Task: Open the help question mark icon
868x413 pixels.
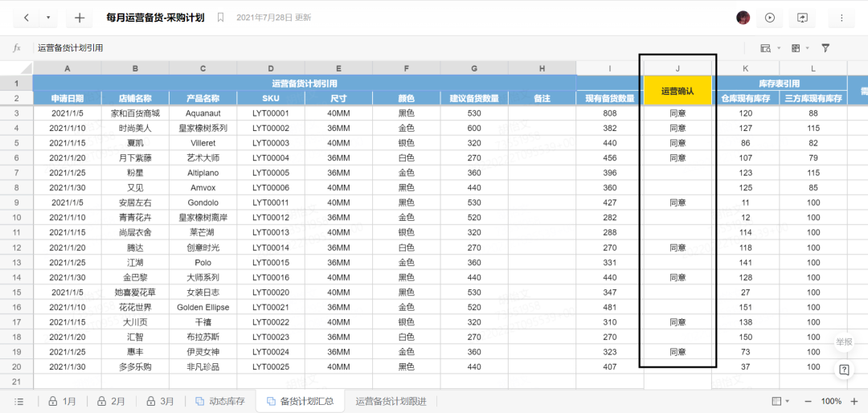Action: tap(844, 370)
